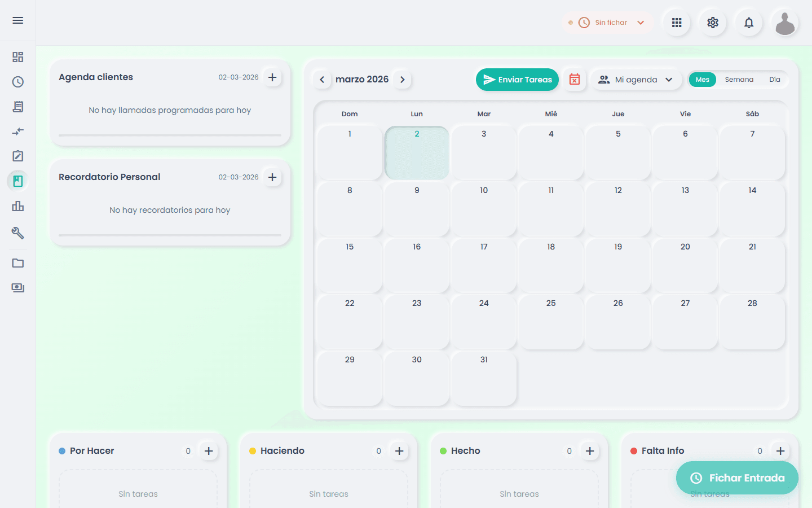The height and width of the screenshot is (508, 812).
Task: Open the folder icon in sidebar
Action: point(18,263)
